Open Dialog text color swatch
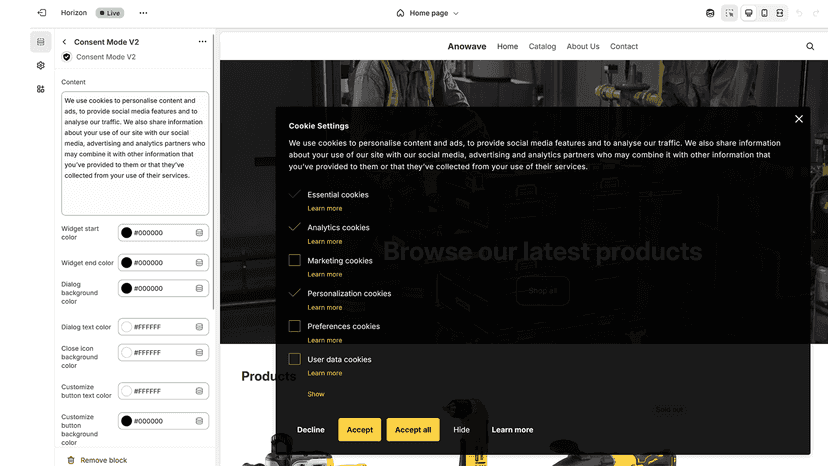This screenshot has height=466, width=828. 126,327
